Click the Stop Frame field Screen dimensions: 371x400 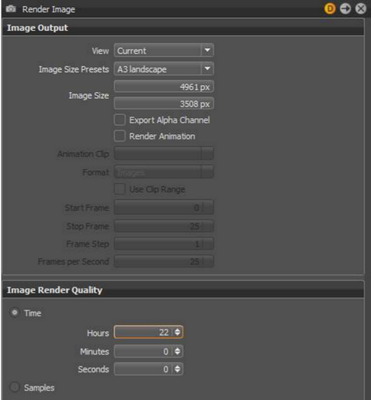click(x=164, y=226)
